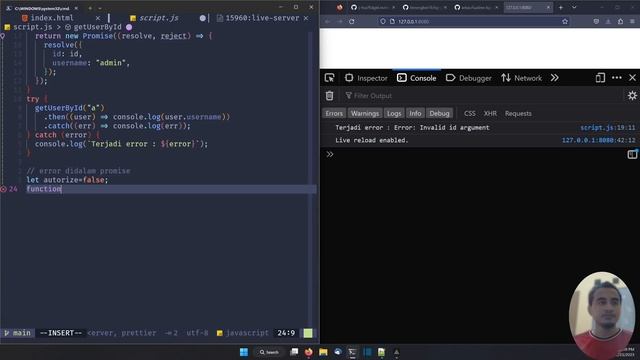
Task: Toggle the Logs filter
Action: [x=394, y=113]
